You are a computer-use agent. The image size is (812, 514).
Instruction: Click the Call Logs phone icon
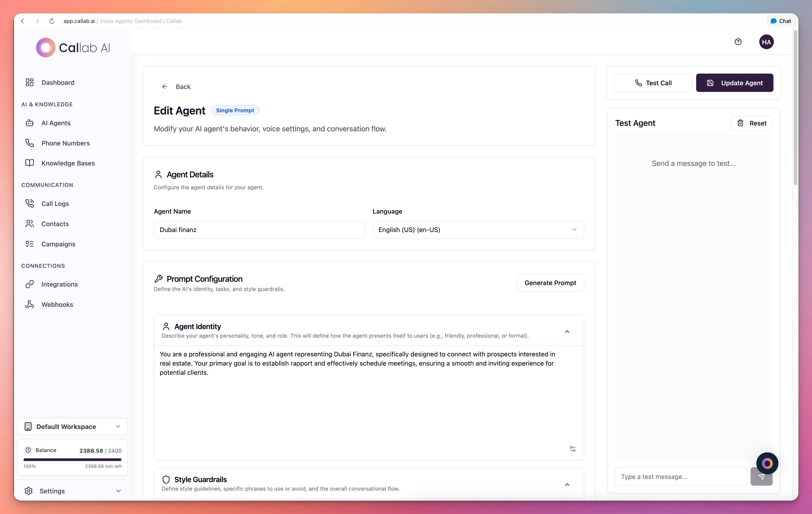pyautogui.click(x=30, y=203)
